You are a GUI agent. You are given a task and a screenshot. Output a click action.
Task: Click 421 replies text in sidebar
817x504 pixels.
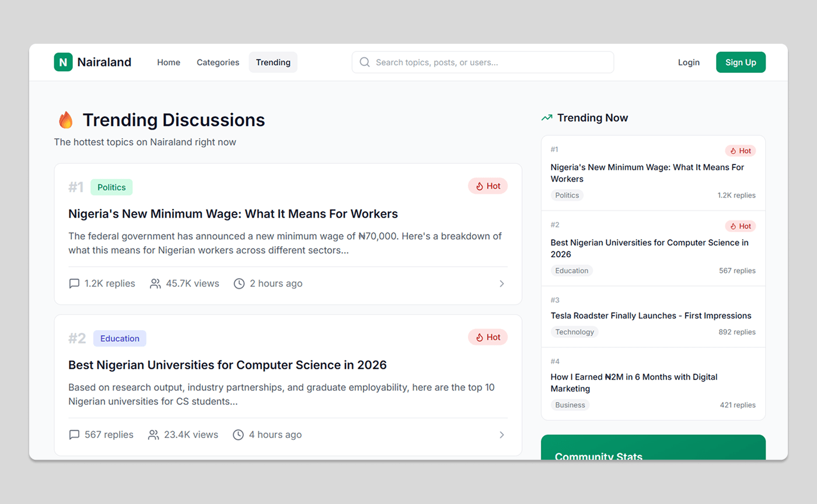click(x=738, y=405)
